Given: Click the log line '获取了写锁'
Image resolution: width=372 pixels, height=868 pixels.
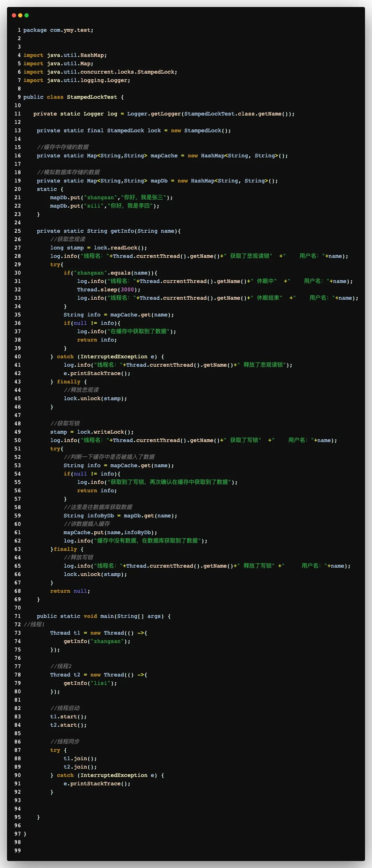Looking at the screenshot, I should point(194,440).
